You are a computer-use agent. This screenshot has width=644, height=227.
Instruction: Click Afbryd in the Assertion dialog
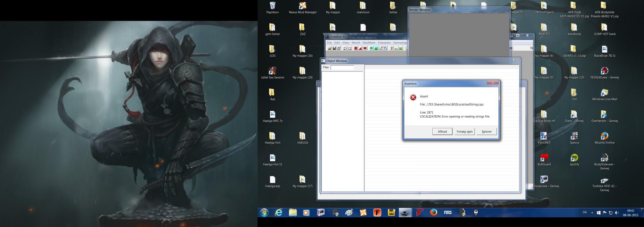(442, 131)
